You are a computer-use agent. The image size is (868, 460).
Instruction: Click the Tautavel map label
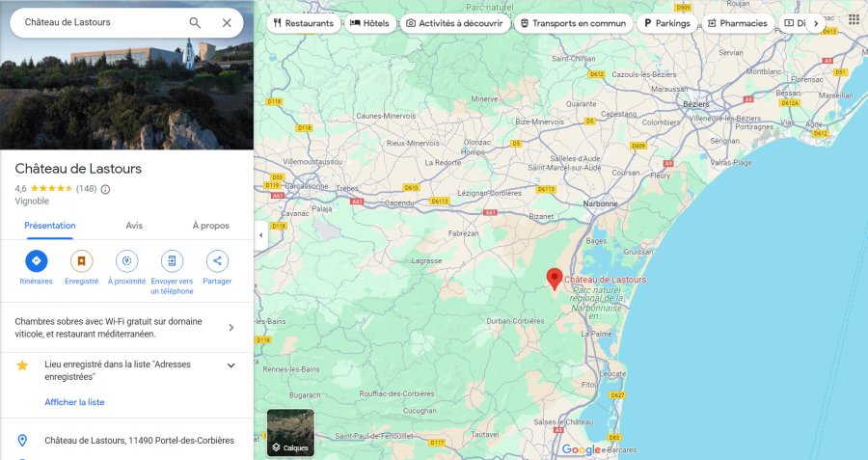coord(485,435)
